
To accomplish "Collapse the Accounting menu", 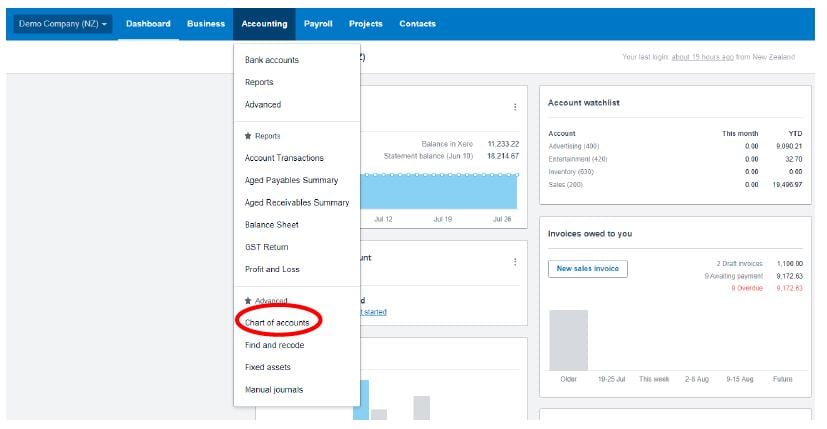I will 264,24.
